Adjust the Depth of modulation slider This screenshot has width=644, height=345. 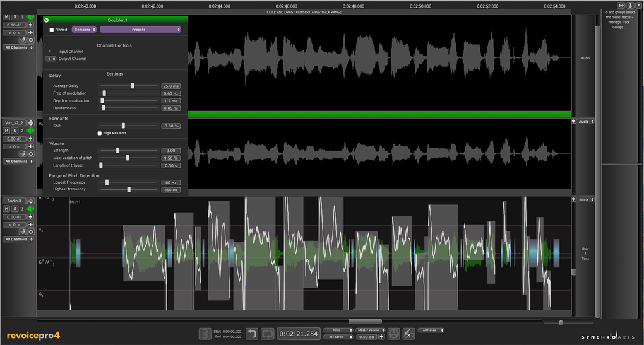point(102,100)
